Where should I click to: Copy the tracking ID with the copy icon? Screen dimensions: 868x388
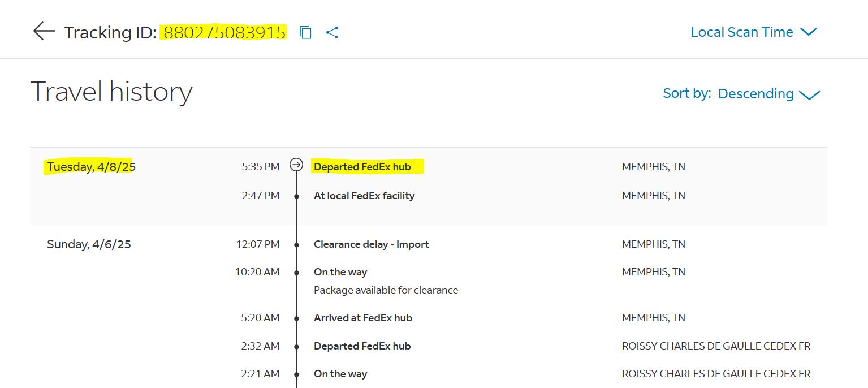(305, 32)
